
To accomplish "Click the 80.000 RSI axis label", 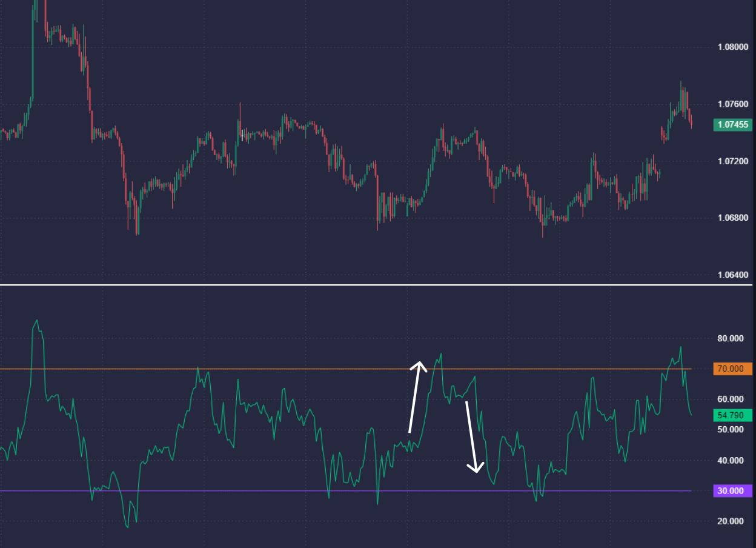I will click(x=730, y=338).
